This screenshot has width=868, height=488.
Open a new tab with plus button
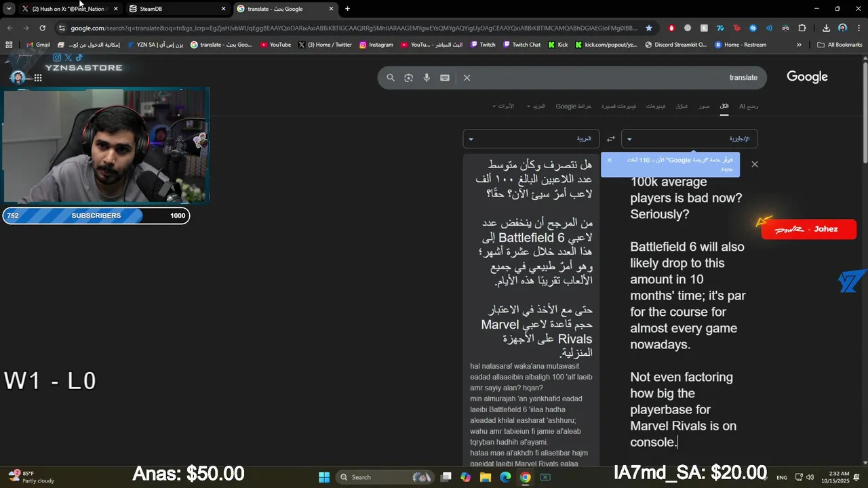click(x=347, y=9)
